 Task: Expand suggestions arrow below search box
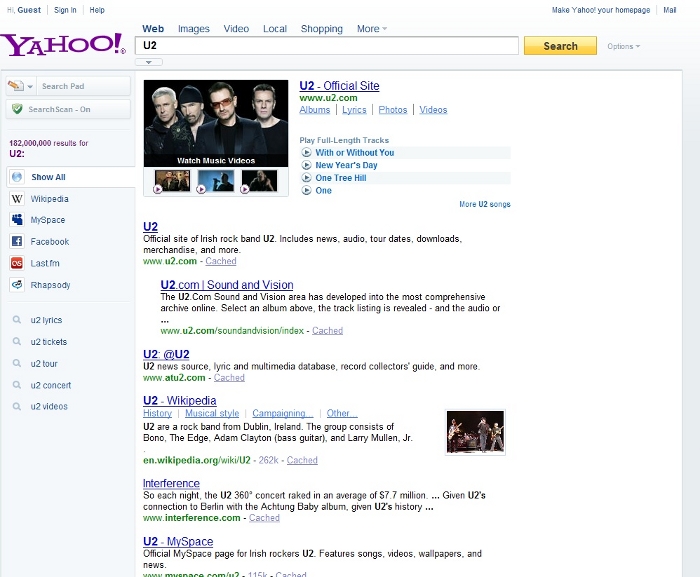pos(149,62)
